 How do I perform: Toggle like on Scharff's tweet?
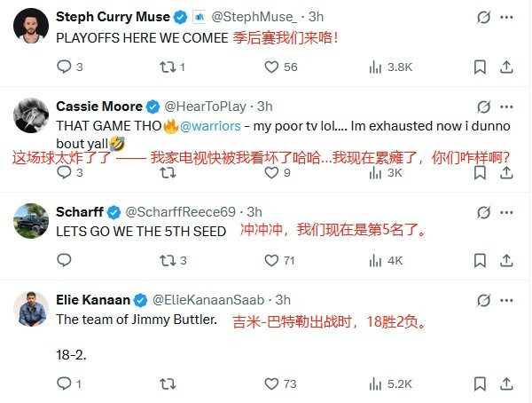(x=271, y=261)
